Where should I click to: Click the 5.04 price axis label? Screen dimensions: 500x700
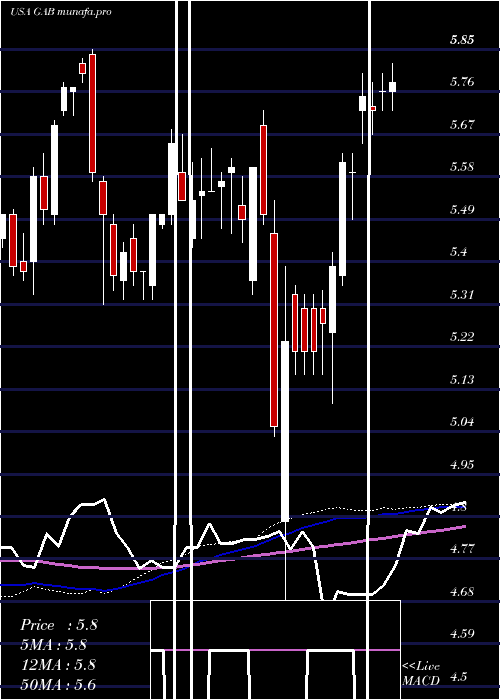pyautogui.click(x=462, y=421)
